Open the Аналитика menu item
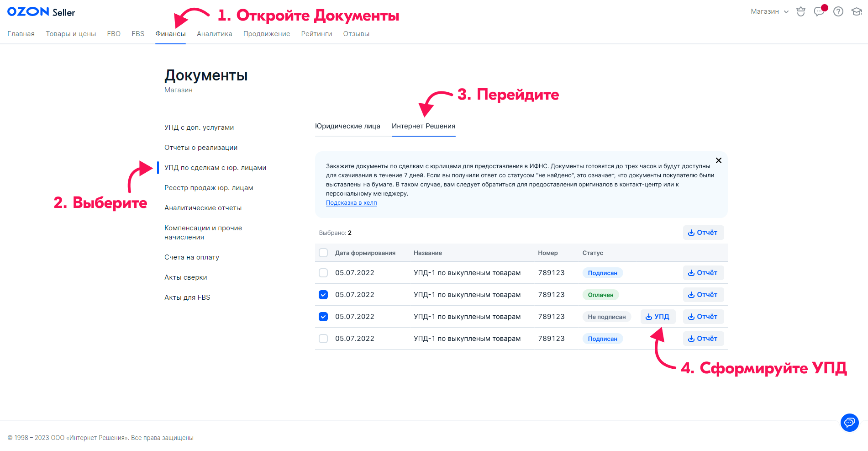This screenshot has width=868, height=451. pyautogui.click(x=214, y=34)
